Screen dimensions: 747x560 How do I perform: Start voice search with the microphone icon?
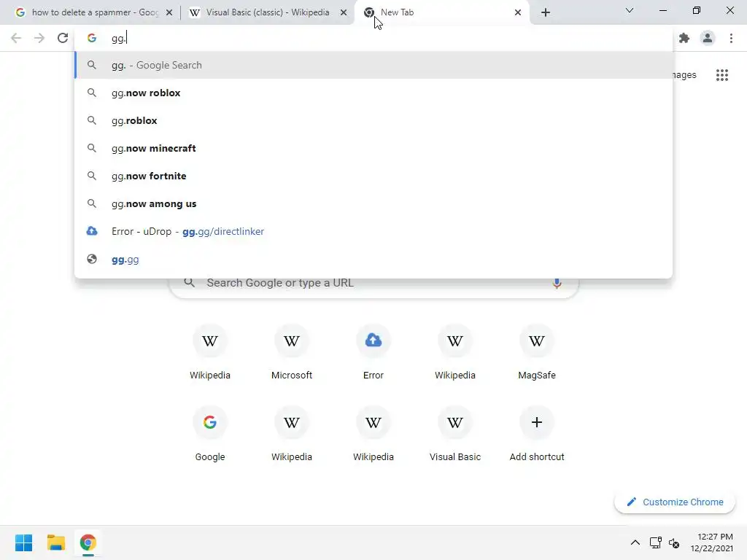click(x=557, y=283)
